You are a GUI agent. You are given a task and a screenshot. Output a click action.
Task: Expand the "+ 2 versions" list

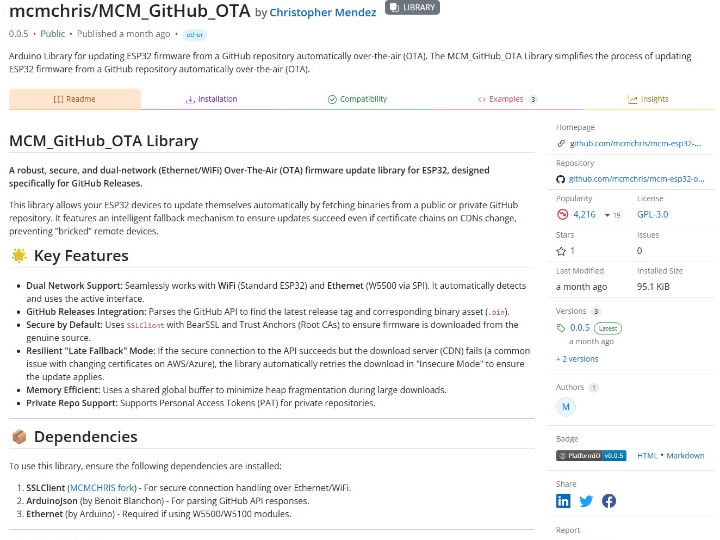(x=578, y=359)
